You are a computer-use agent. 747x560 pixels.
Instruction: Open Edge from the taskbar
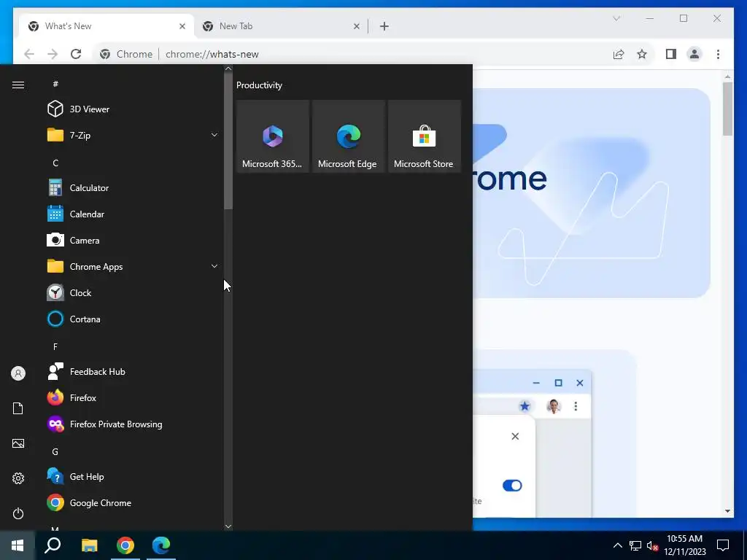[x=161, y=545]
